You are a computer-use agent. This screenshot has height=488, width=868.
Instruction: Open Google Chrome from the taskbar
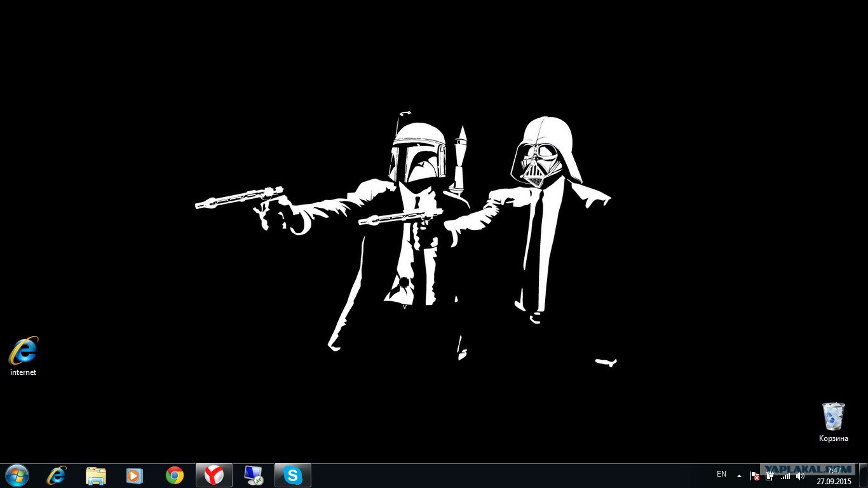tap(175, 475)
